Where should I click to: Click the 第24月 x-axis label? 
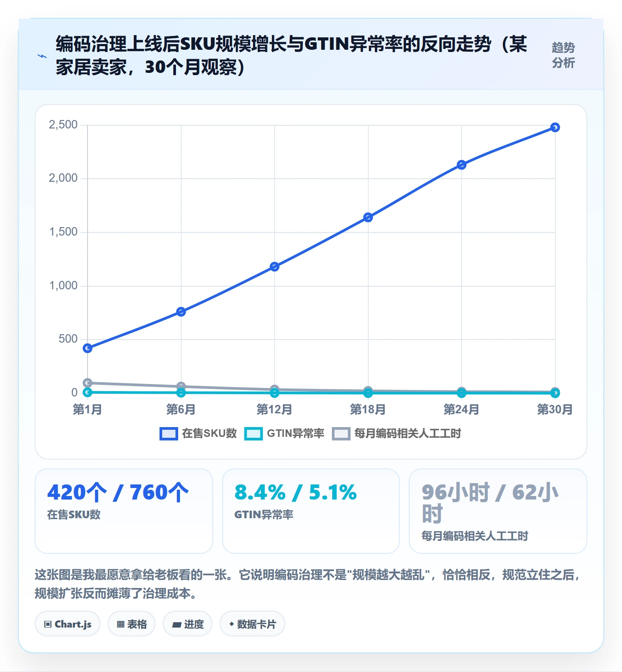(x=462, y=409)
